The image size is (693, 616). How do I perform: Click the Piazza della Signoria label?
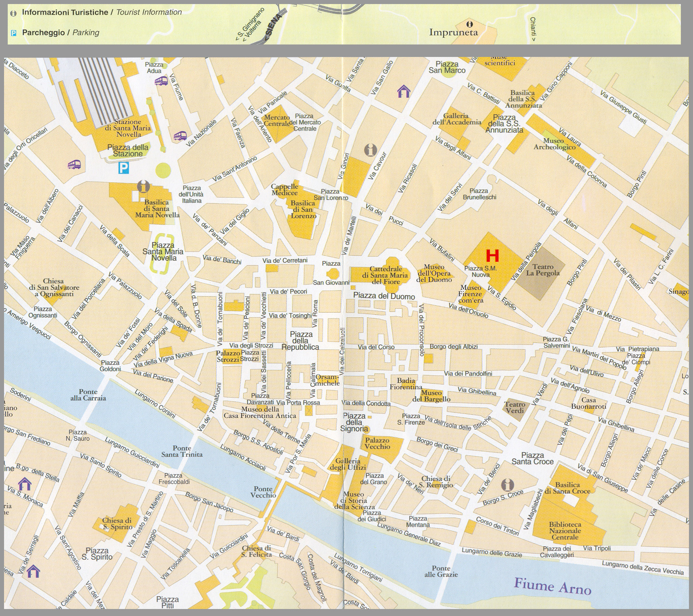354,422
